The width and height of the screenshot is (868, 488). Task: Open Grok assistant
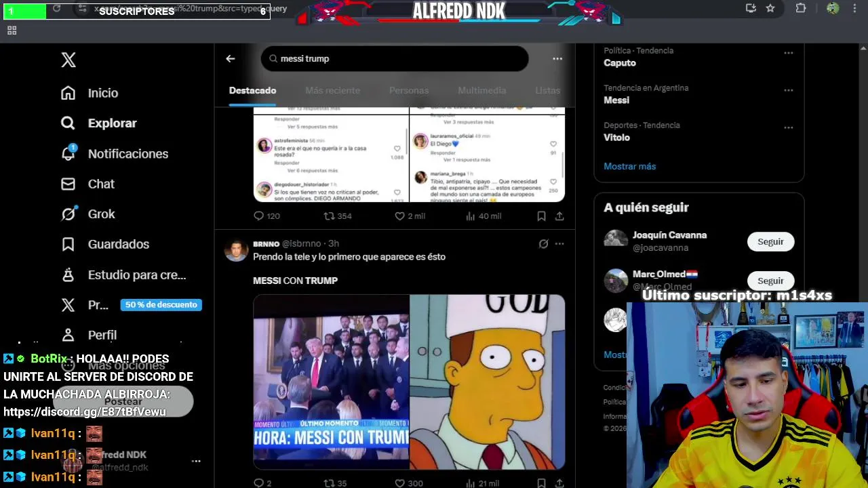point(88,214)
